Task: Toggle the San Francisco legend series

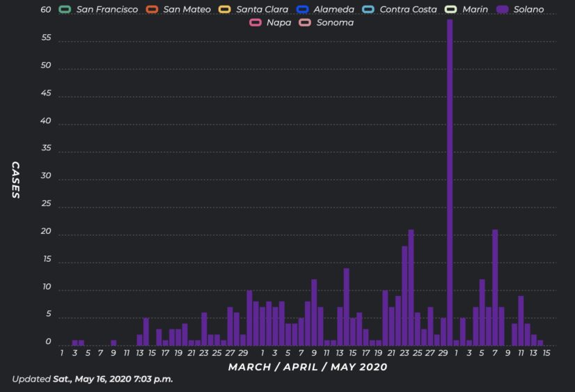Action: point(98,9)
